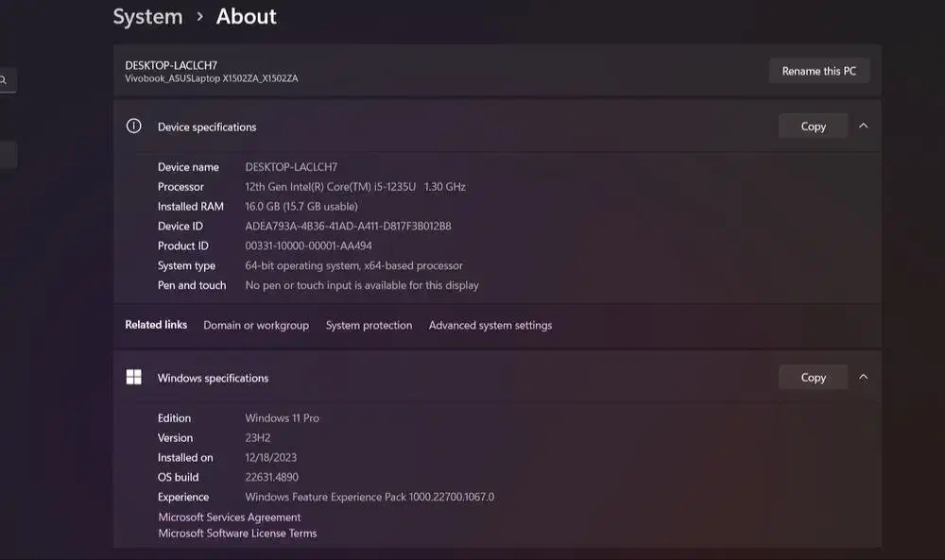Collapse the Windows specifications section chevron

[863, 377]
